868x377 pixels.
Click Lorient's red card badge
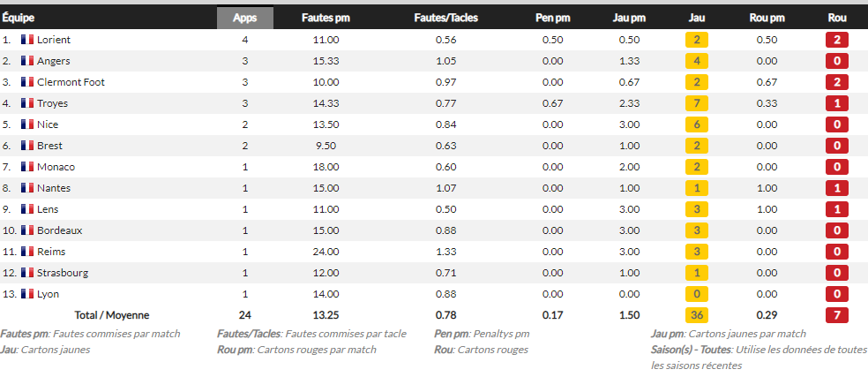837,40
